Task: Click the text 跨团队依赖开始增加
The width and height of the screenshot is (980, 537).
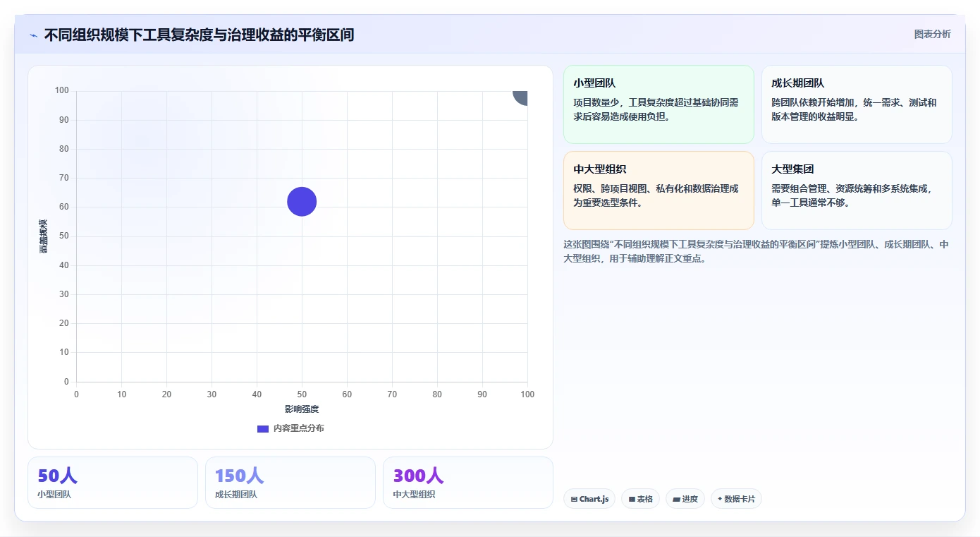Action: coord(814,102)
